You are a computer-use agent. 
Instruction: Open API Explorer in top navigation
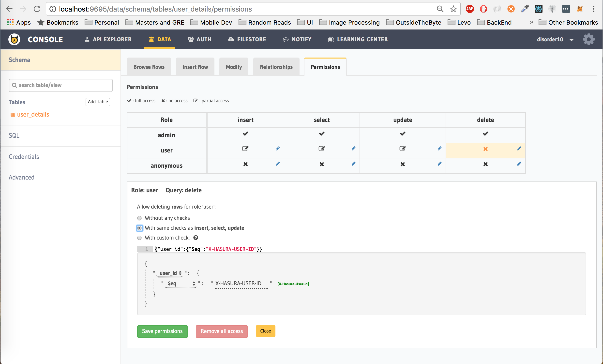tap(108, 39)
